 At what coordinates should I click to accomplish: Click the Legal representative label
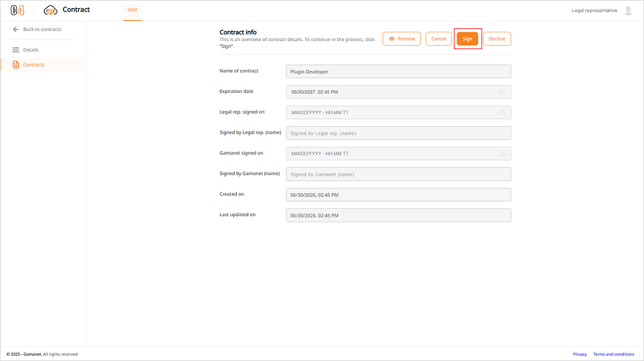(x=594, y=10)
